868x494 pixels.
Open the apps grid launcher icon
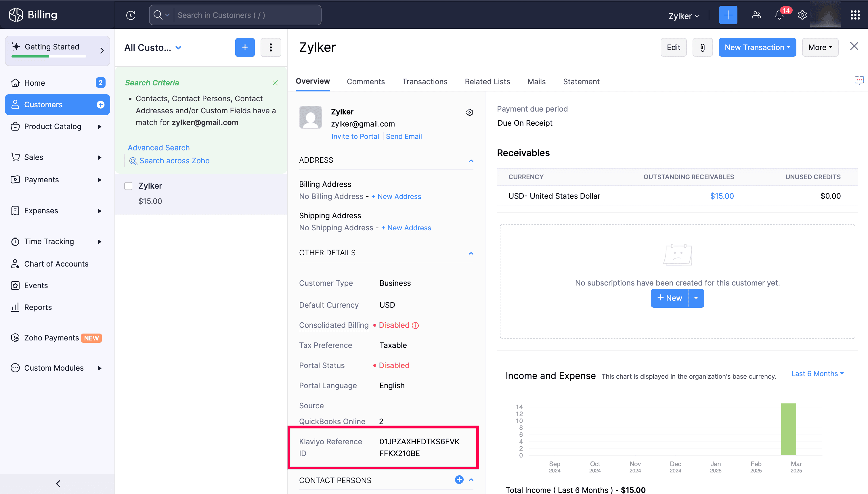tap(855, 15)
